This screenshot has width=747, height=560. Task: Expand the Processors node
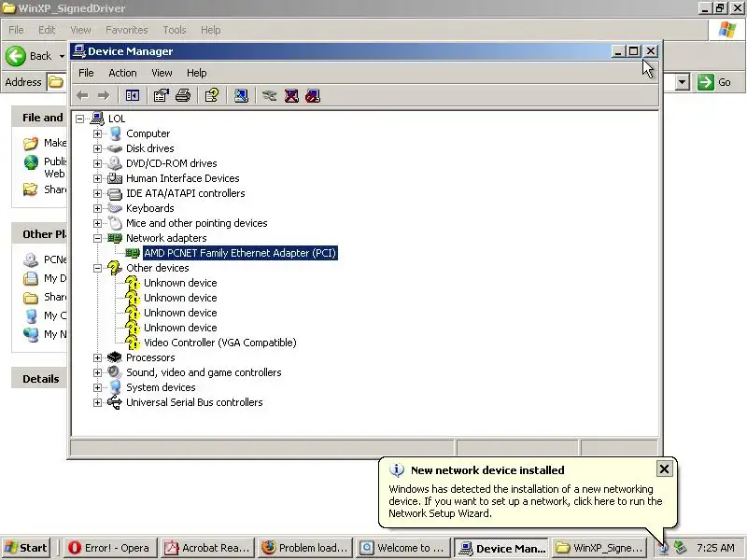click(x=98, y=357)
